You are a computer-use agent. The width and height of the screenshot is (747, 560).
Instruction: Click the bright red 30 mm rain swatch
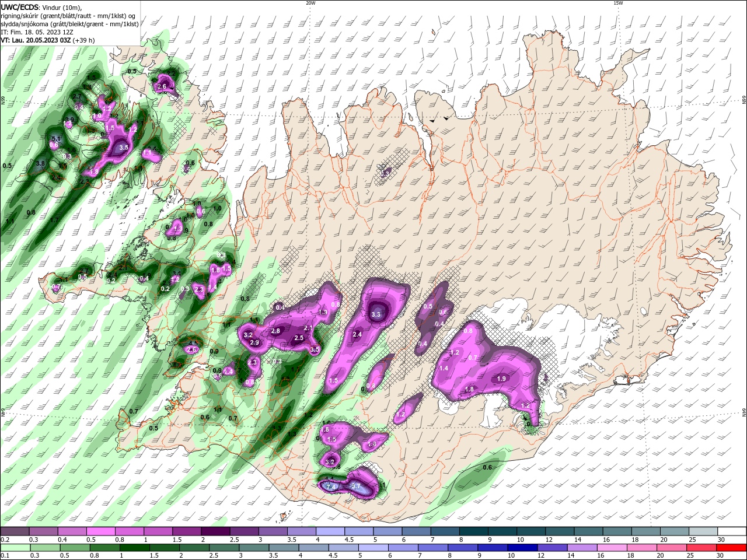click(732, 547)
